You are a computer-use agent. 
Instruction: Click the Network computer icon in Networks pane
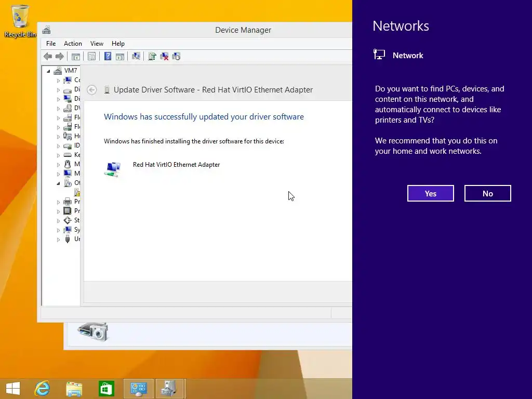click(x=379, y=54)
